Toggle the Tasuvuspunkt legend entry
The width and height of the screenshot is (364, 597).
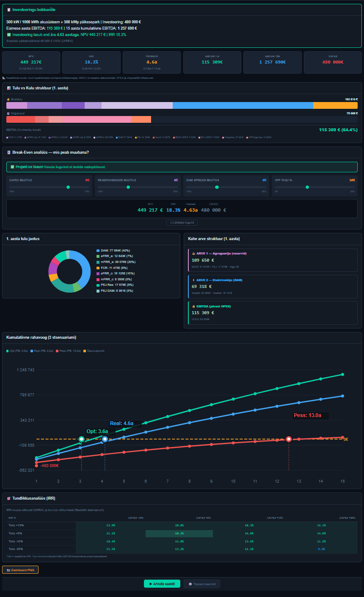pos(94,351)
